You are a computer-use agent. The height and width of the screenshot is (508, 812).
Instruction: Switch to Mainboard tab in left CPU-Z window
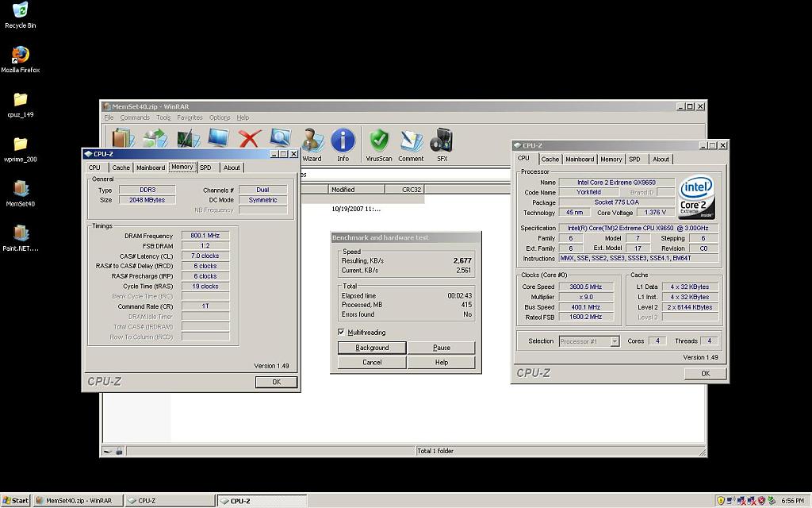pyautogui.click(x=151, y=167)
